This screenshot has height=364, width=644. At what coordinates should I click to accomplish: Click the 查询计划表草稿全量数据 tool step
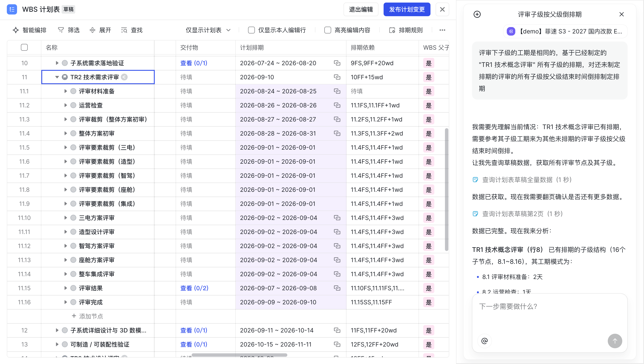(522, 180)
